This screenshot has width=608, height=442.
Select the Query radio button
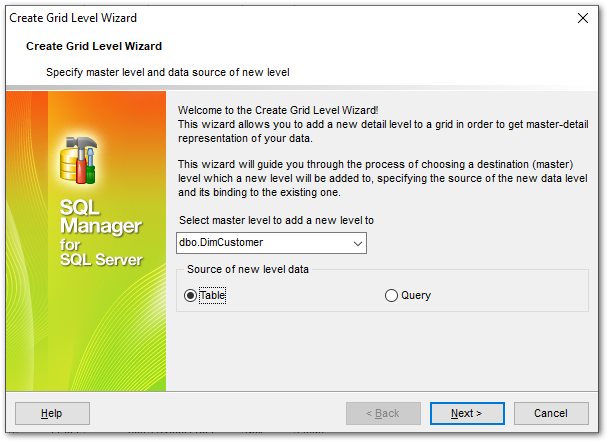[391, 295]
